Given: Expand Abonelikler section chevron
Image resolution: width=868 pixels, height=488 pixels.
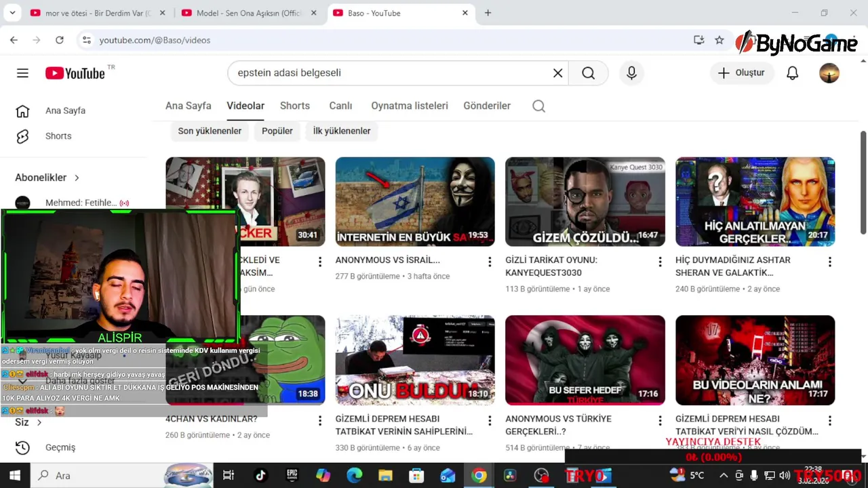Looking at the screenshot, I should pyautogui.click(x=77, y=178).
